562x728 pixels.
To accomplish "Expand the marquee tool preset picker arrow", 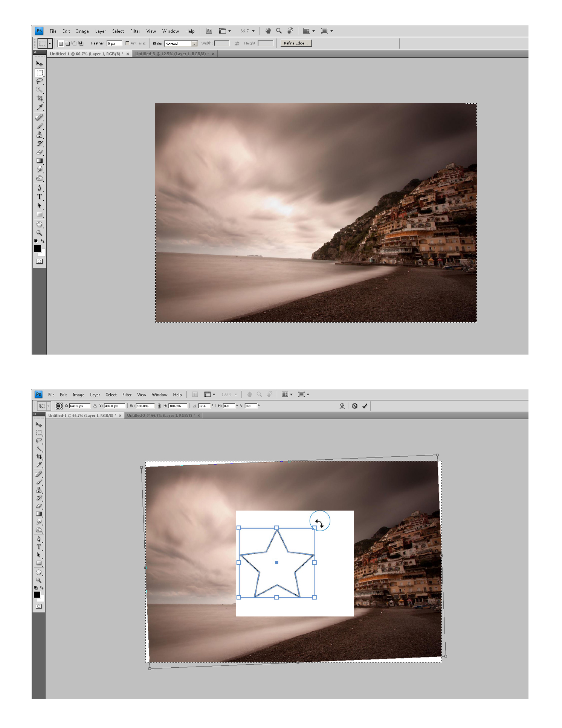I will pos(50,43).
